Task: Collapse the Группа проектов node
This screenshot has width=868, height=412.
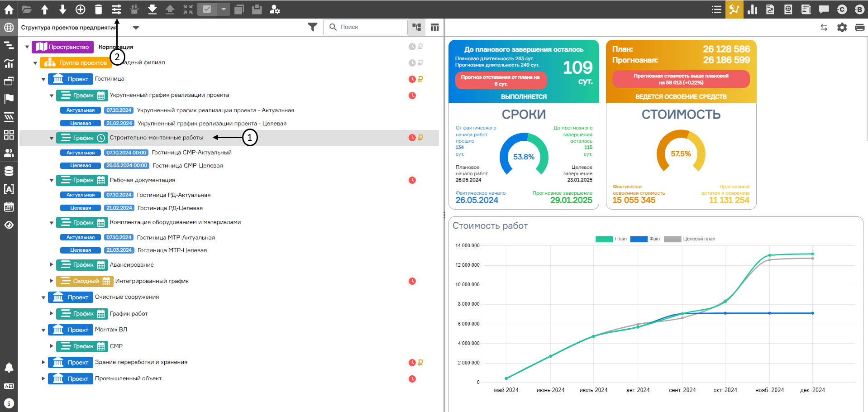Action: 35,63
